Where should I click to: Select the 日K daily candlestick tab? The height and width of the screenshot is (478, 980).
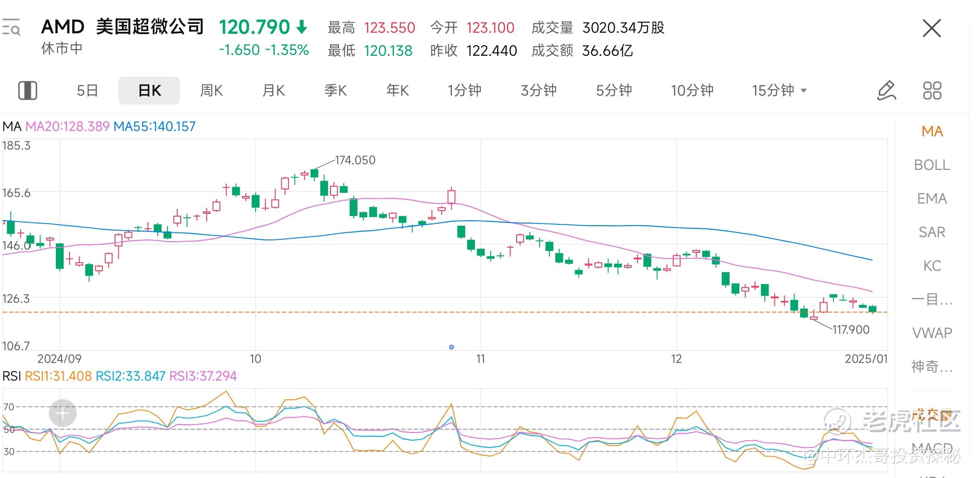[x=149, y=90]
